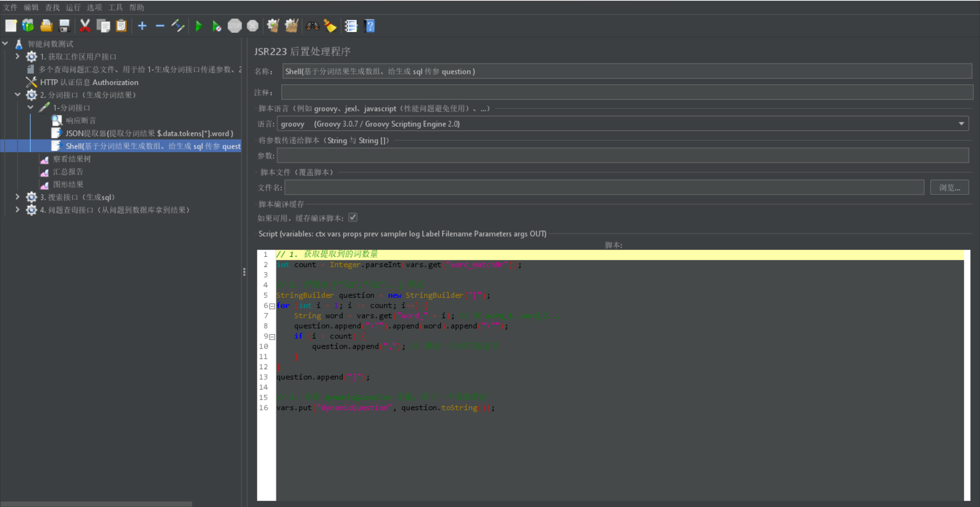Open the 帮助 menu
The image size is (980, 507).
[x=137, y=7]
